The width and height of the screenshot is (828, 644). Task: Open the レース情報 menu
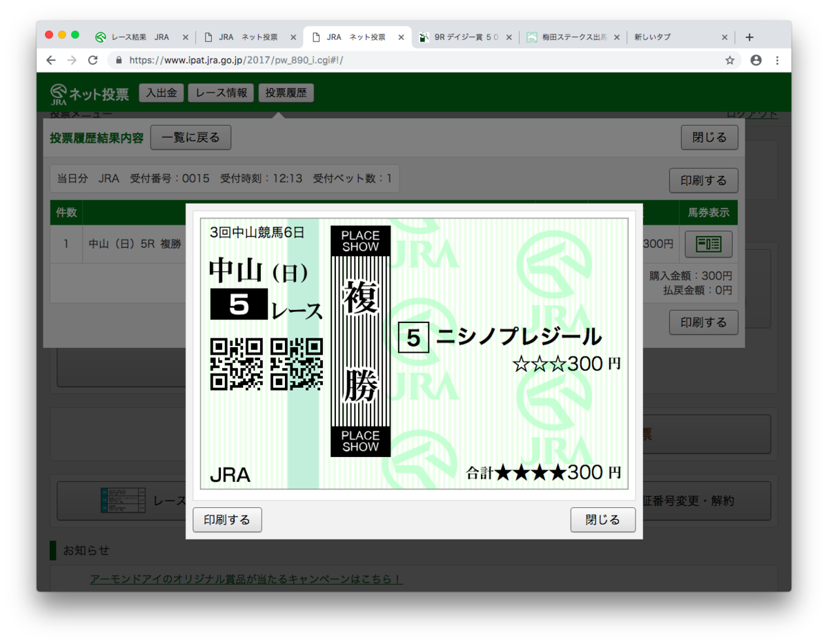coord(221,93)
